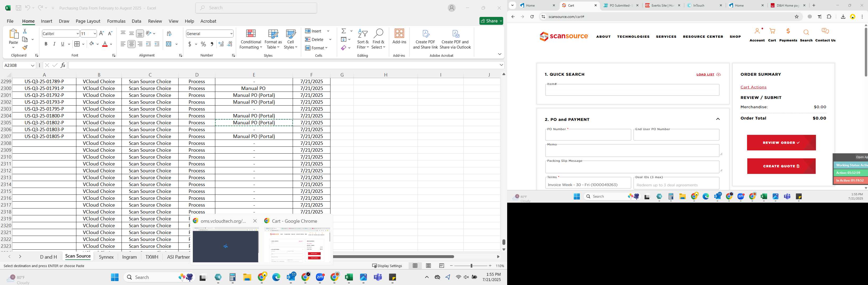Viewport: 868px width, 285px height.
Task: Click the Excel zoom slider handle
Action: pyautogui.click(x=471, y=266)
